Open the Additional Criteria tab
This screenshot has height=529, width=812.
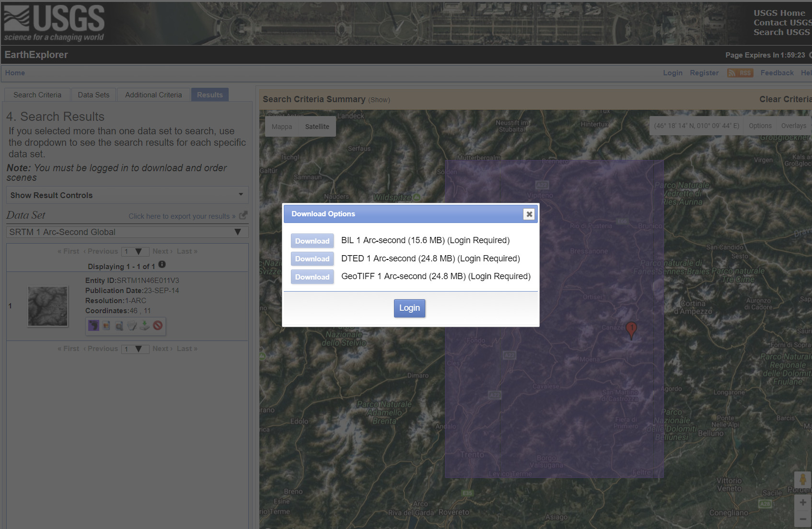tap(153, 95)
